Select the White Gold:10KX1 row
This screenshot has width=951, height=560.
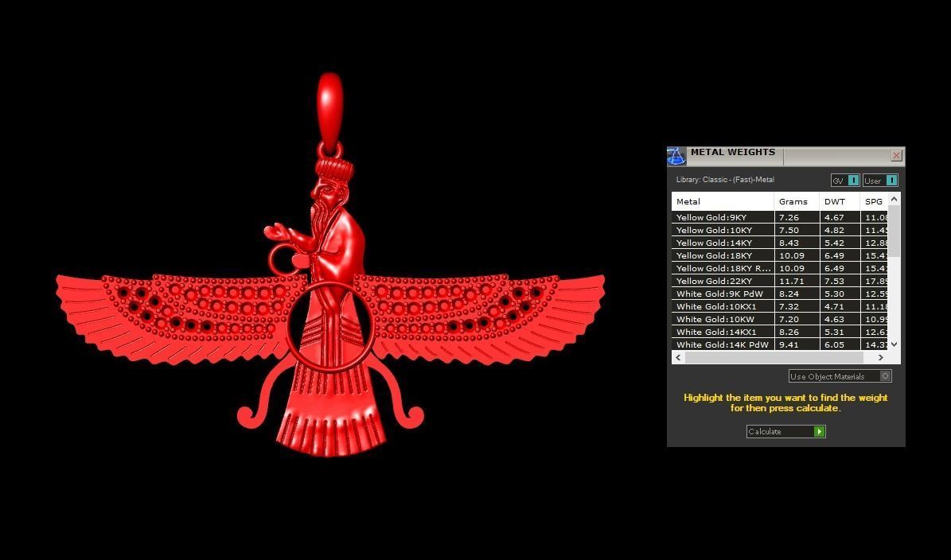pos(780,306)
